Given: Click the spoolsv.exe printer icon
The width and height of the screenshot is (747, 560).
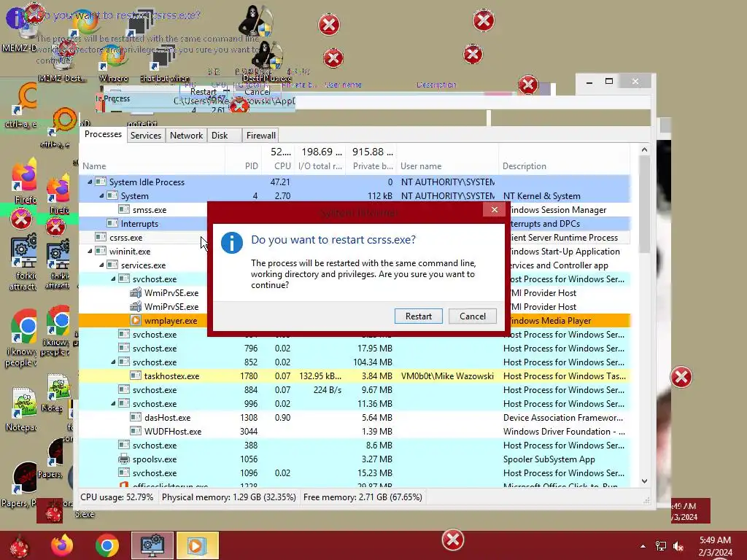Looking at the screenshot, I should [x=124, y=459].
